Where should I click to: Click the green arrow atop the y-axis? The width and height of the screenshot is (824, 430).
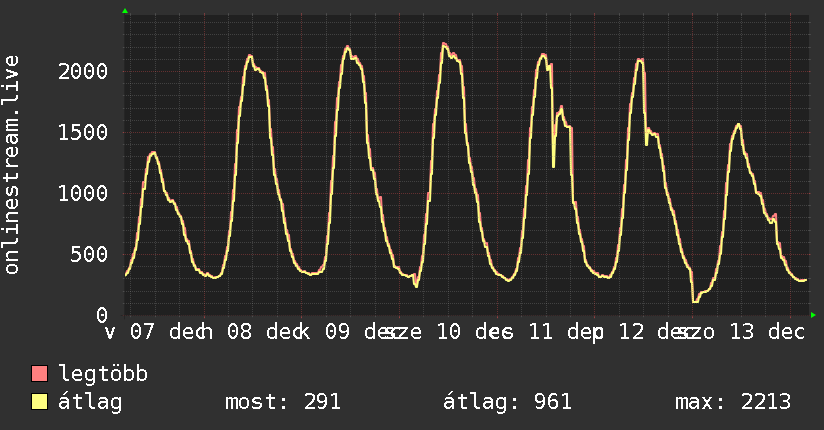[125, 11]
